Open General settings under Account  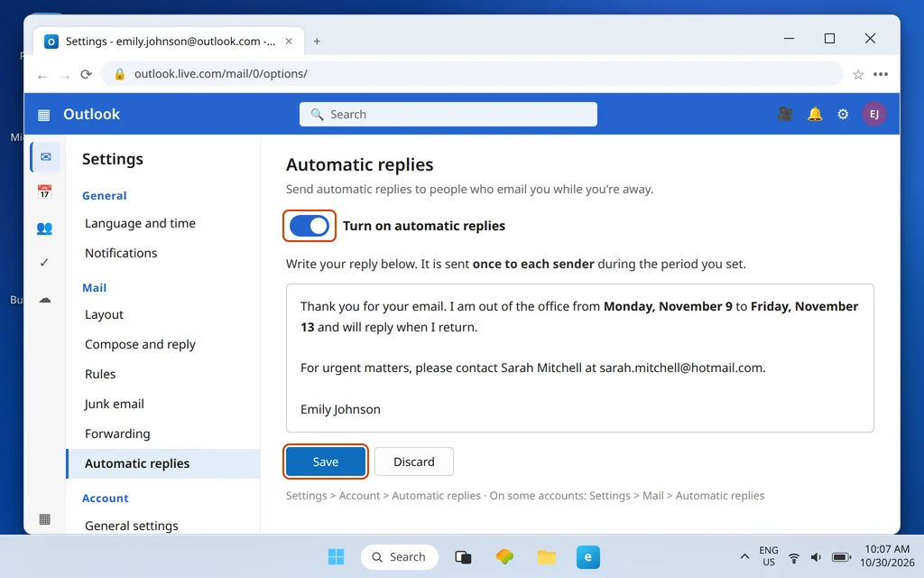click(132, 527)
